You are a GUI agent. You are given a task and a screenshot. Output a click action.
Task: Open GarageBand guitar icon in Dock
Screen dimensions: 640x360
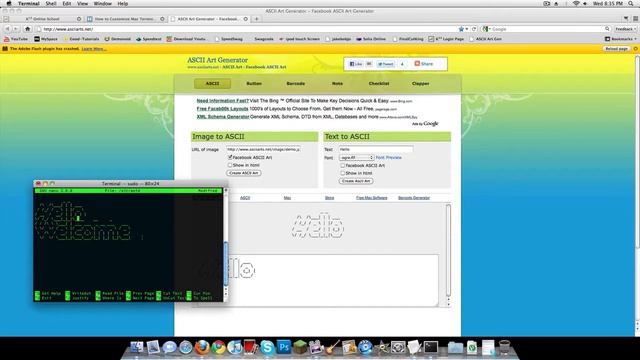click(x=333, y=347)
